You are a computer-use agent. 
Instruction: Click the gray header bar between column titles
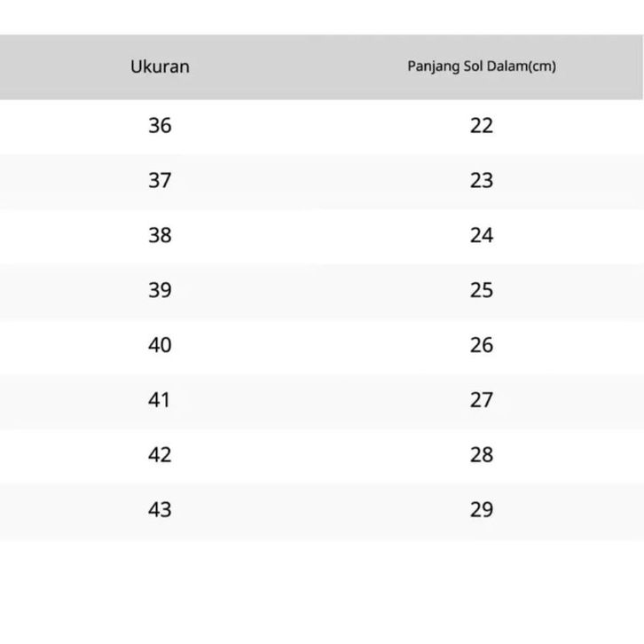click(x=302, y=67)
